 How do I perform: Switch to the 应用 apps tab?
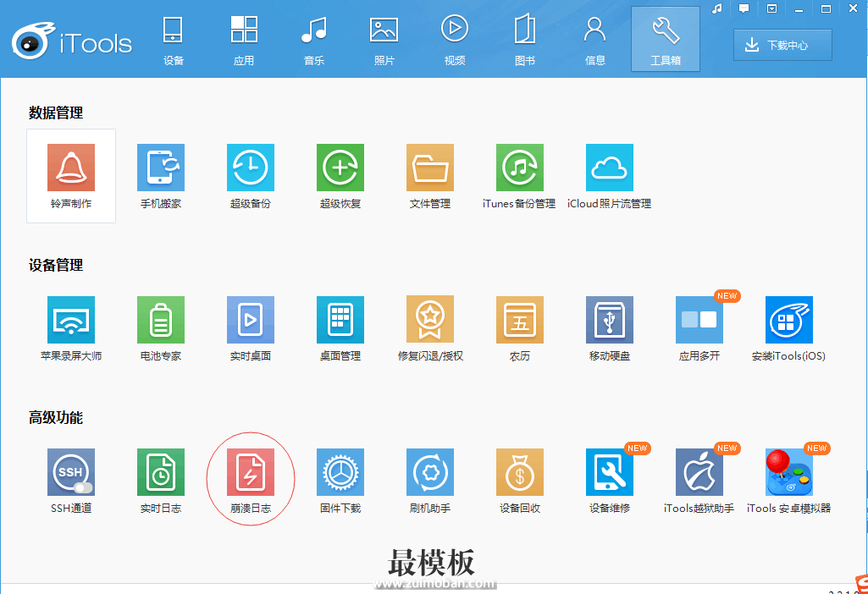[x=244, y=41]
